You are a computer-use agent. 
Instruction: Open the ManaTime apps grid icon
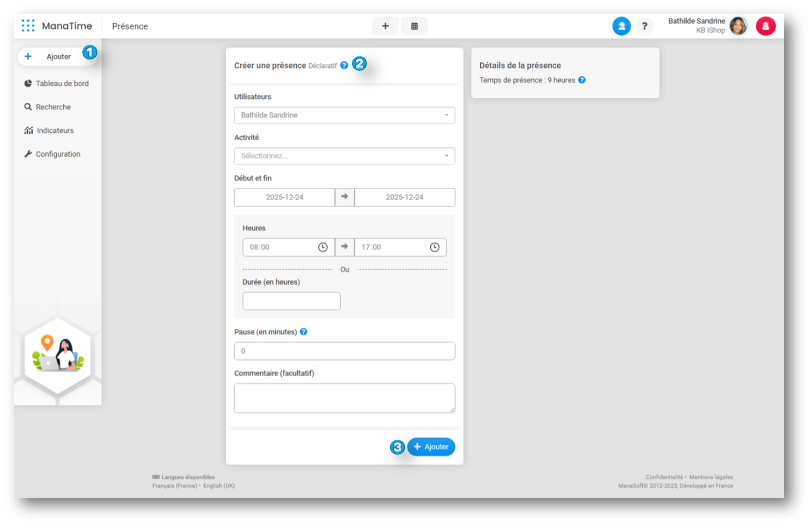(28, 26)
